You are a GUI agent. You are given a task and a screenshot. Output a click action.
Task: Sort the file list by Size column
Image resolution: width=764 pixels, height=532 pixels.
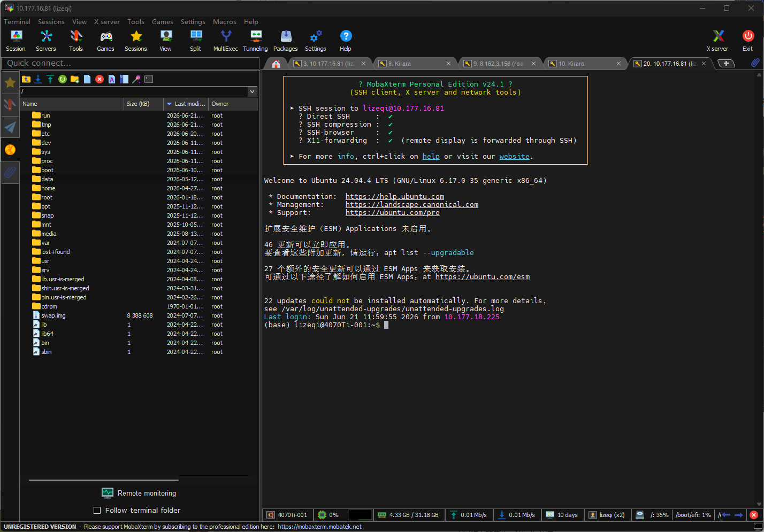point(143,104)
